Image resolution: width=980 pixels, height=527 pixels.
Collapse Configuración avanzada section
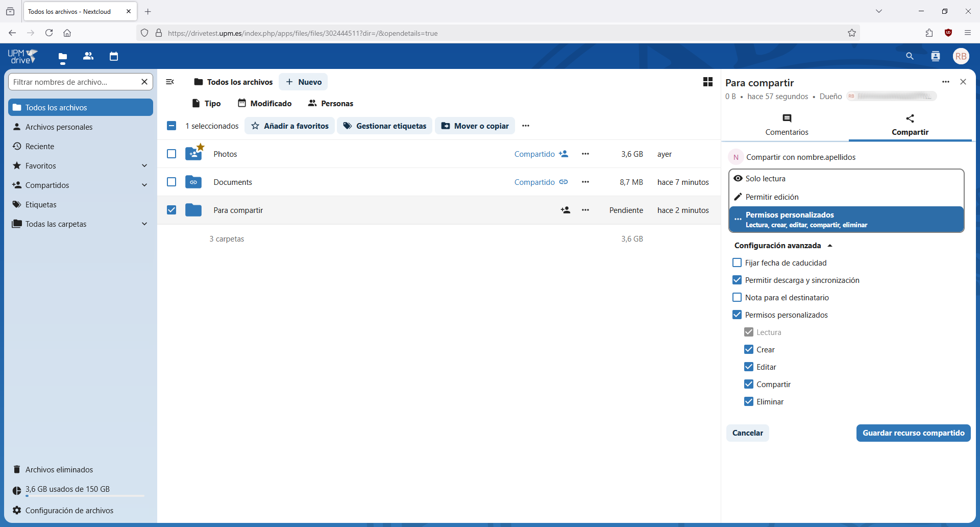(x=783, y=245)
